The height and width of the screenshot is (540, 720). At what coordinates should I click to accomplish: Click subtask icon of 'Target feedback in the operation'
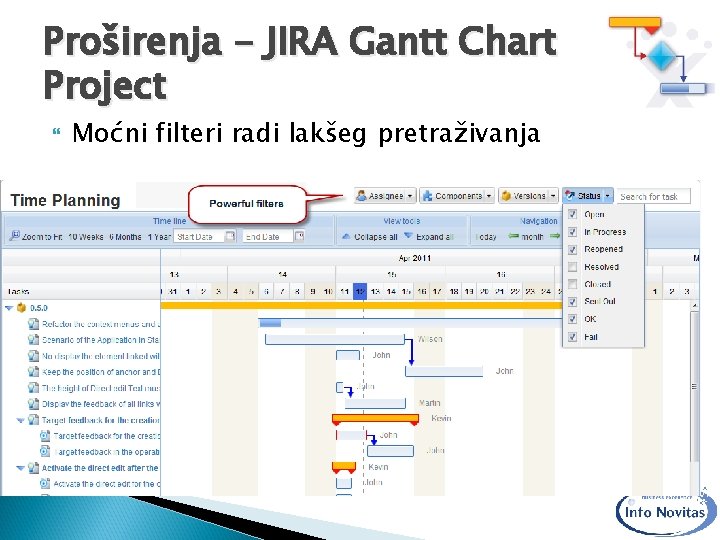[x=45, y=452]
